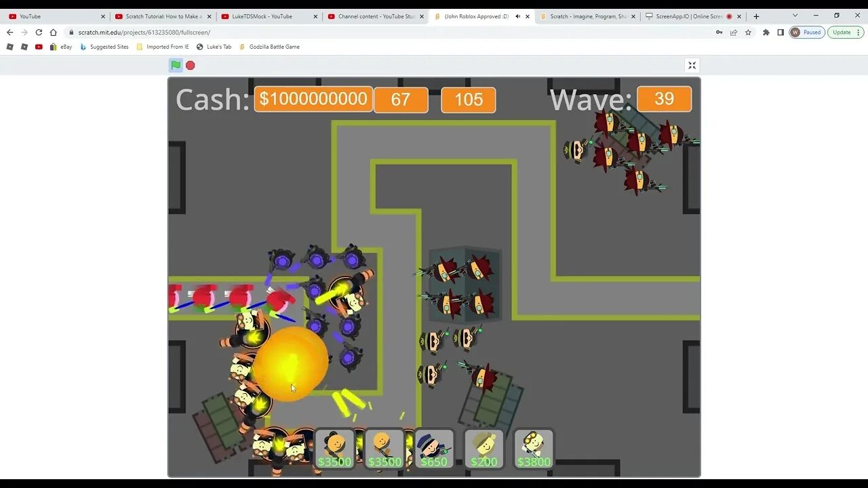Close the Channel content tab
Image resolution: width=868 pixels, height=488 pixels.
[x=422, y=16]
